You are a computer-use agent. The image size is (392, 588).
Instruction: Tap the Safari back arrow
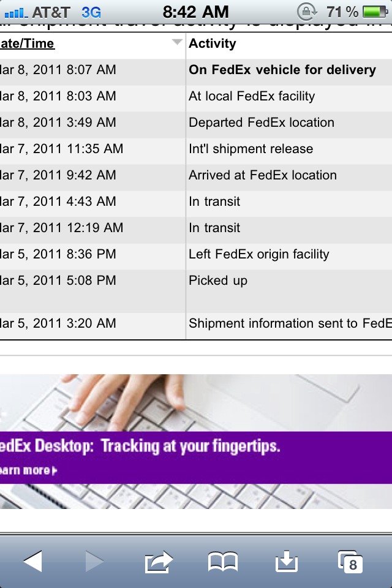(x=33, y=561)
